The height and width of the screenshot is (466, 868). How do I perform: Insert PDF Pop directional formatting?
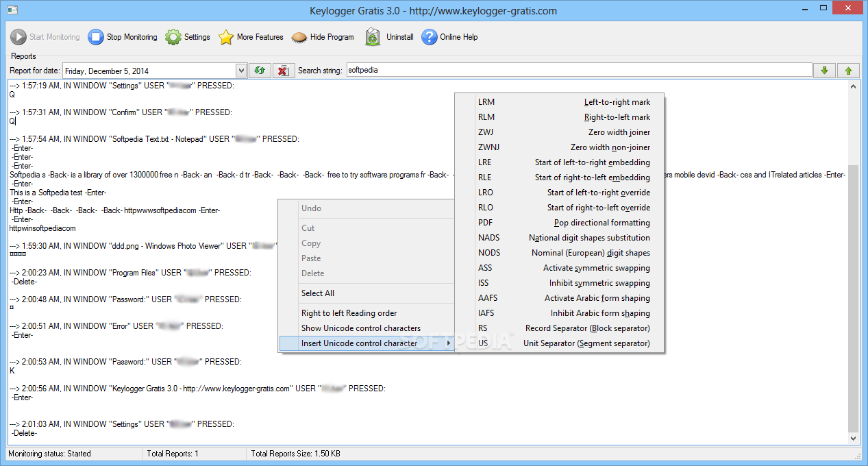click(x=560, y=223)
